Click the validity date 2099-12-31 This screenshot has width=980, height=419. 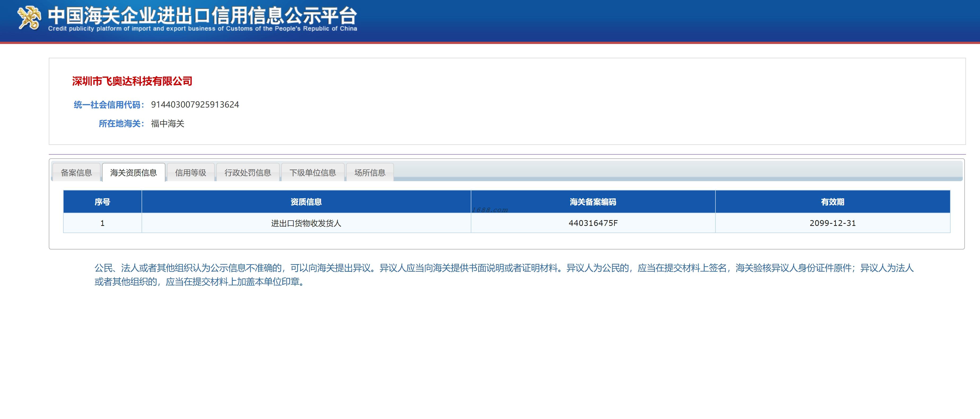pos(832,223)
